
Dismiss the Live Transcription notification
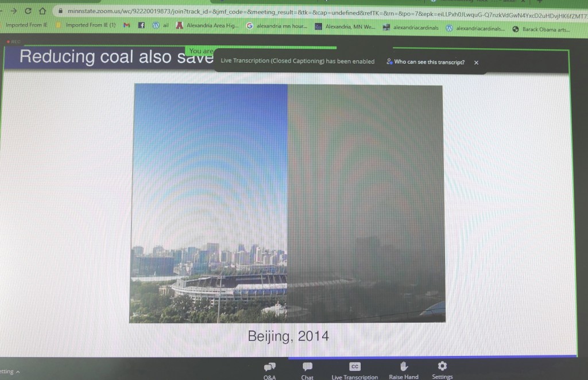point(476,63)
